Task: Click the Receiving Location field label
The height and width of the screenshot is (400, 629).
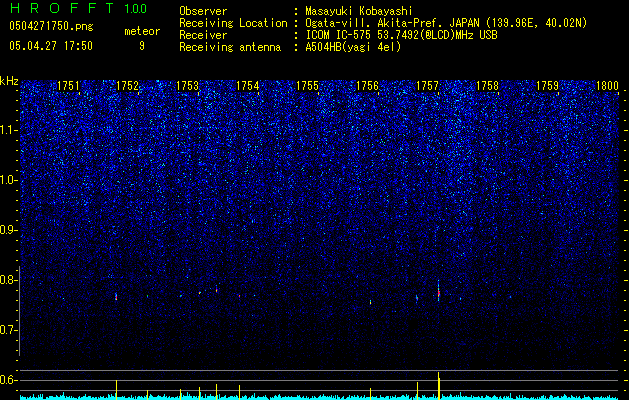Action: [x=233, y=24]
